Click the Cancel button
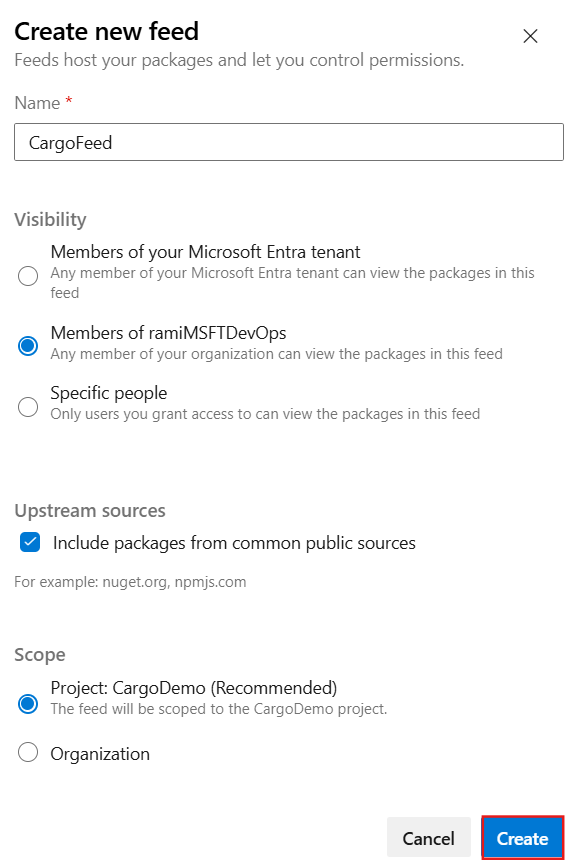 tap(428, 837)
